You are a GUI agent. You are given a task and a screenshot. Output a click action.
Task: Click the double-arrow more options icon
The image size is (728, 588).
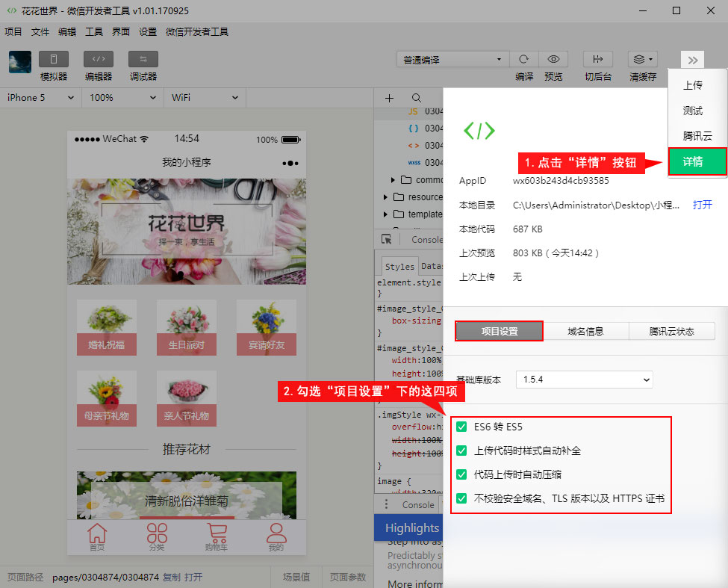click(692, 60)
